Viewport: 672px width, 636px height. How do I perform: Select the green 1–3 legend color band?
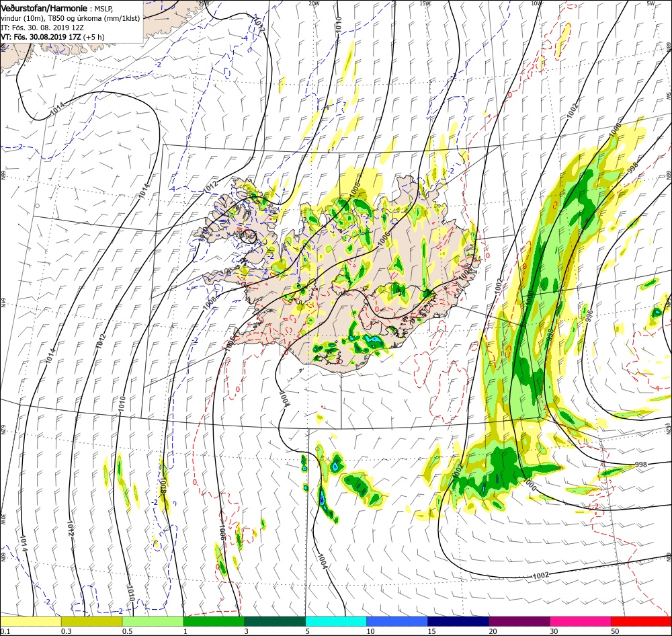[x=214, y=621]
